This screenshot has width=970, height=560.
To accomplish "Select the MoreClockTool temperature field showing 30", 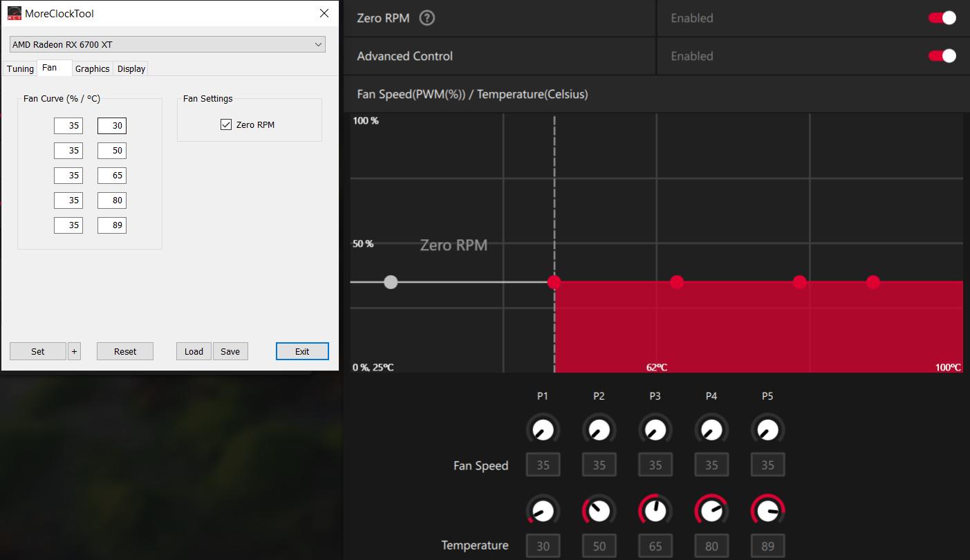I will [x=112, y=126].
